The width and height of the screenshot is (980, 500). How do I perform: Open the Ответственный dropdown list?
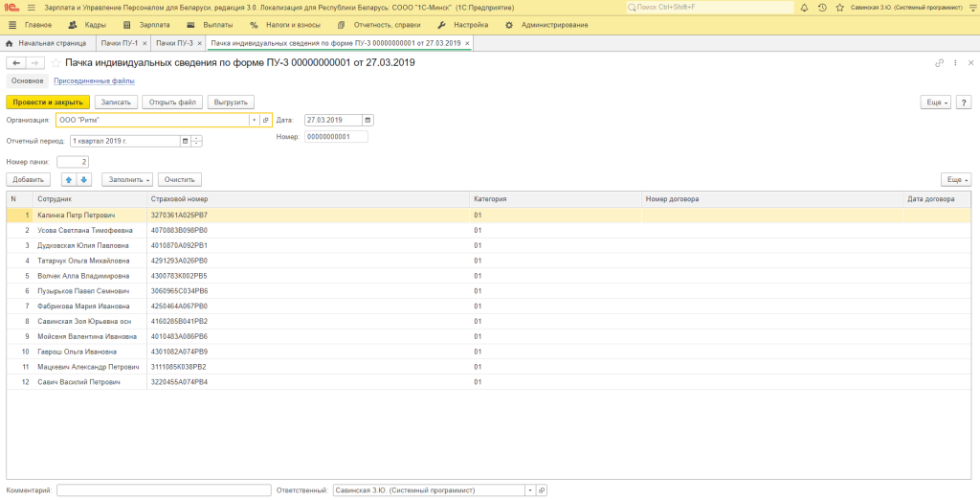coord(529,489)
